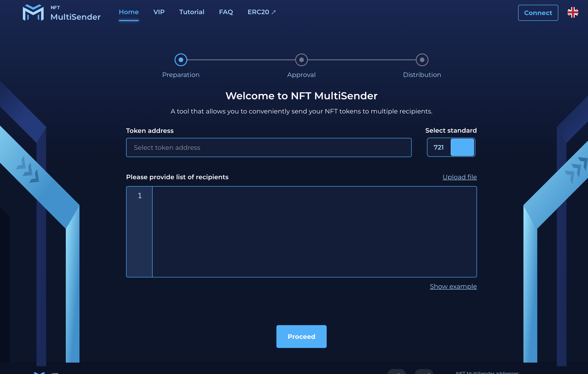Open the Select token address combo box
The width and height of the screenshot is (588, 374).
tap(269, 147)
